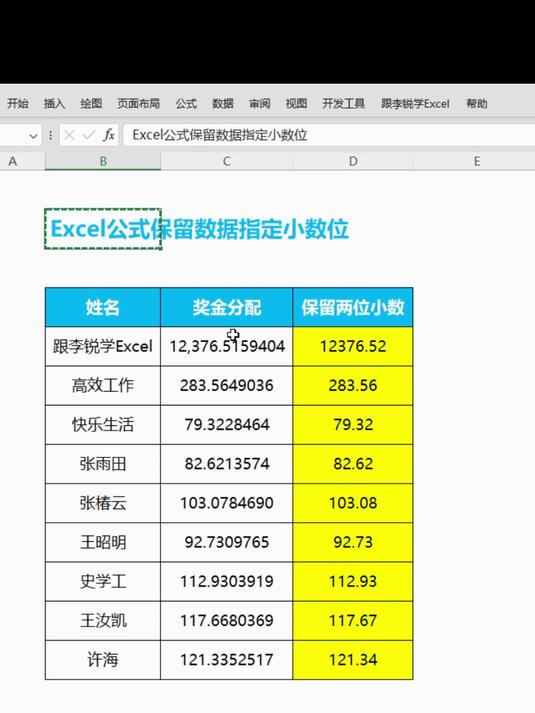Click the confirm checkmark icon in formula bar
Screen dimensions: 535x713
[89, 135]
